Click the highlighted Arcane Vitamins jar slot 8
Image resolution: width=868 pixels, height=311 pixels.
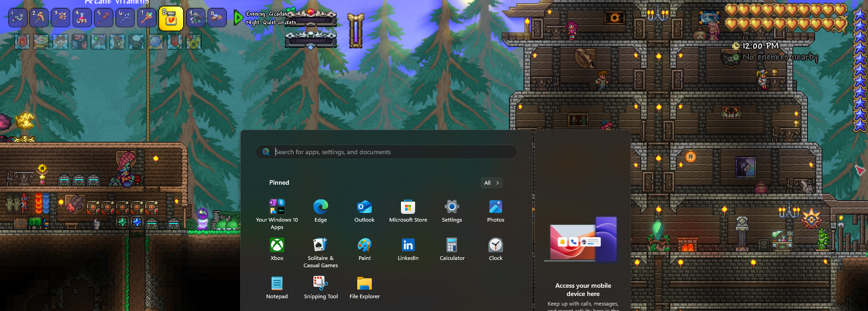tap(171, 18)
